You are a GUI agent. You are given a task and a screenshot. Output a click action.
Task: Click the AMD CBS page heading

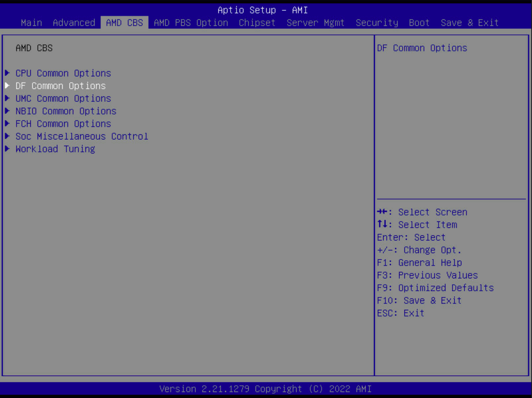[34, 48]
